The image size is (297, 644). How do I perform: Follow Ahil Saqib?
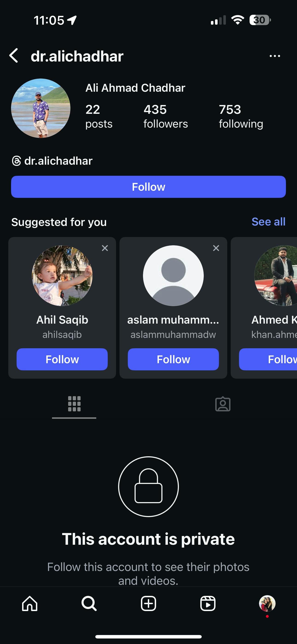coord(62,359)
